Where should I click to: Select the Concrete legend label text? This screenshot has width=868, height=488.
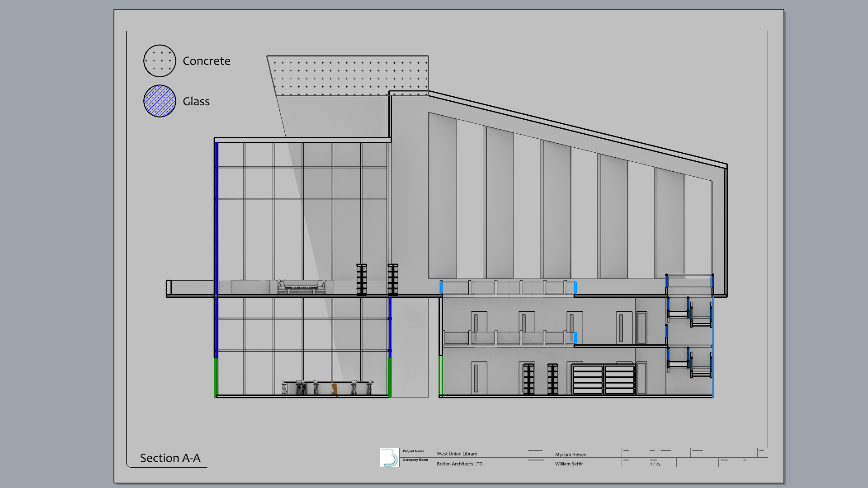click(x=206, y=61)
